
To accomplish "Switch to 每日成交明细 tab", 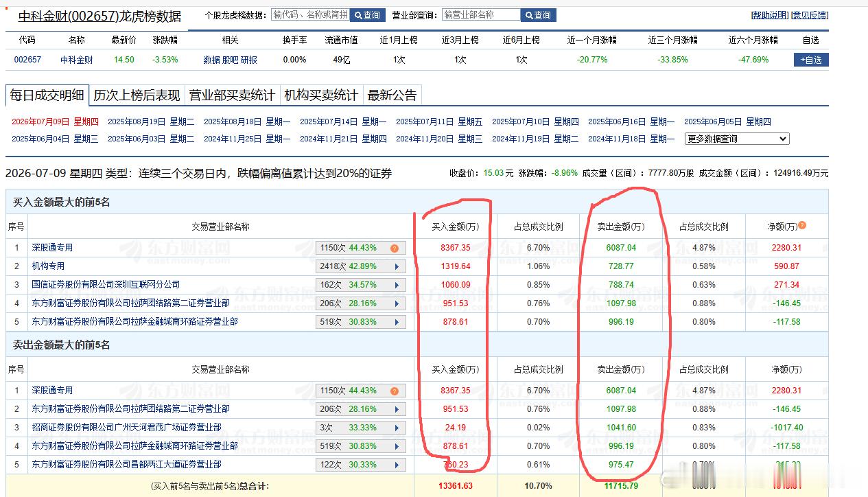I will coord(47,95).
